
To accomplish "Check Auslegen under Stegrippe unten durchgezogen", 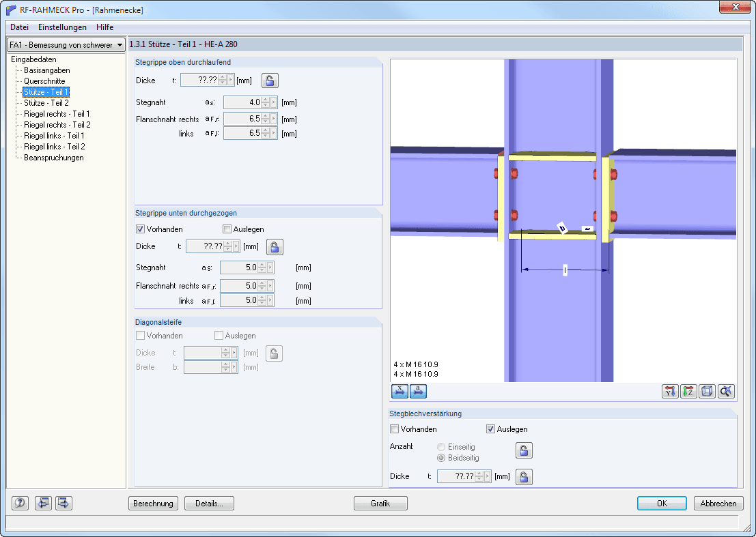I will pyautogui.click(x=227, y=229).
